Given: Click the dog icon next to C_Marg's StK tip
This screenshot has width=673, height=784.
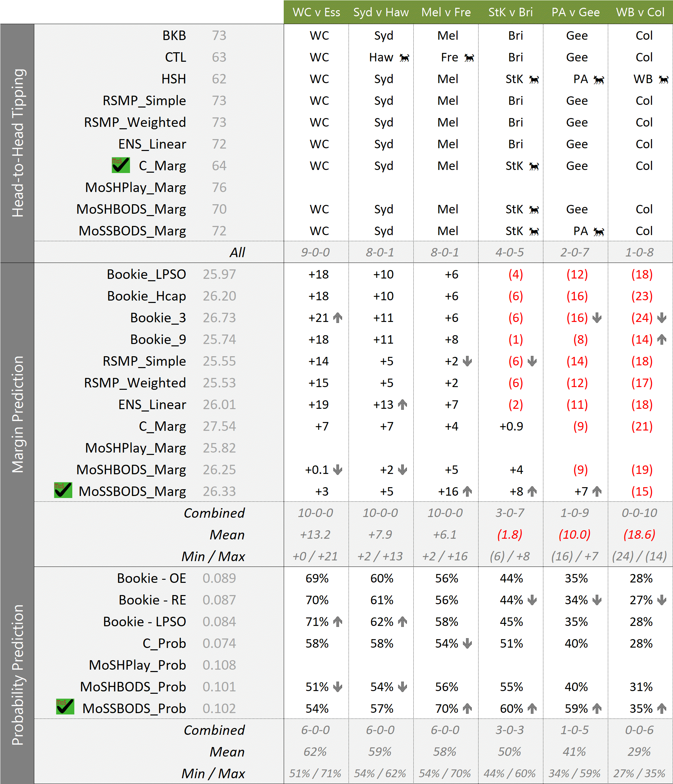Looking at the screenshot, I should pos(534,167).
